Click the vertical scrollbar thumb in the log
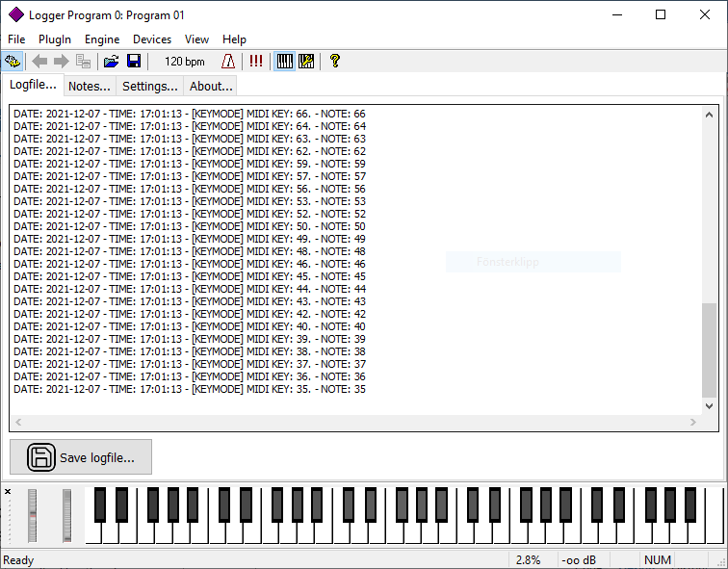Viewport: 728px width, 569px height. point(709,349)
